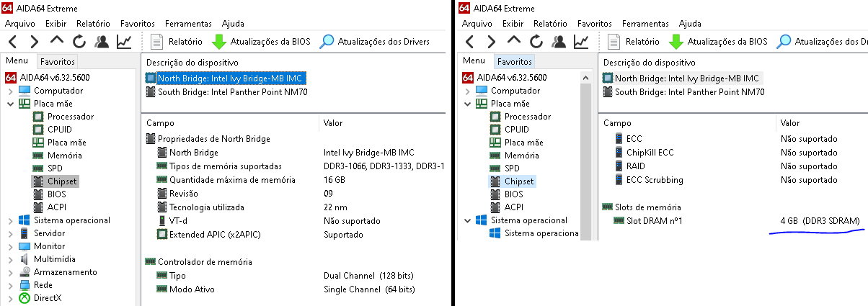868x306 pixels.
Task: Open Exibir menu in left window
Action: 56,24
